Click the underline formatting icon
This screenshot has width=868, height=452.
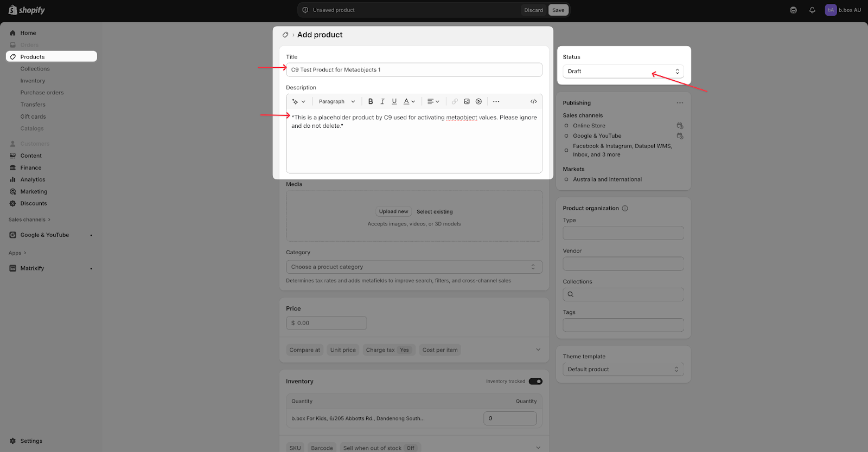[x=394, y=101]
